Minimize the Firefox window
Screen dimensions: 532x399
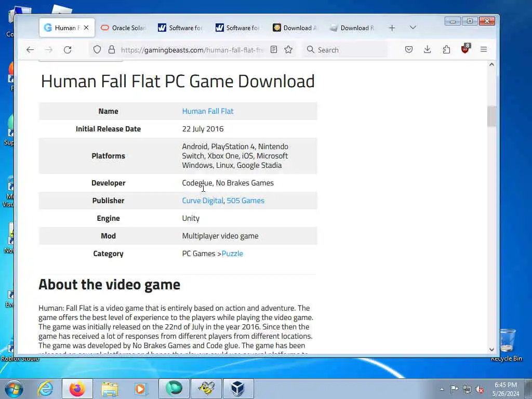453,21
